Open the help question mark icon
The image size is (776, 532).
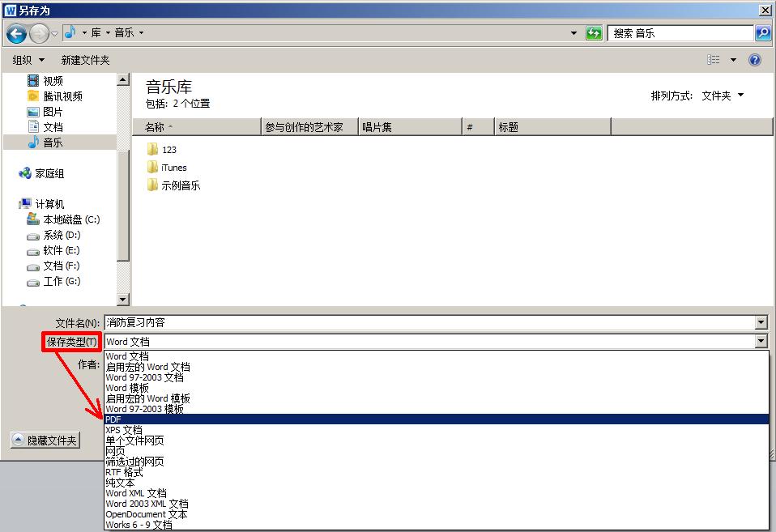755,60
